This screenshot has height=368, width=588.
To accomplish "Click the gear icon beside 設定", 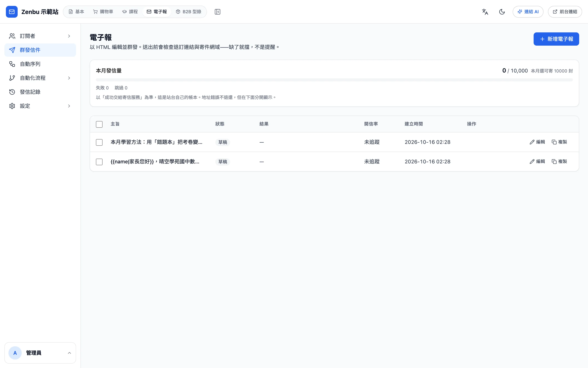I will point(12,106).
